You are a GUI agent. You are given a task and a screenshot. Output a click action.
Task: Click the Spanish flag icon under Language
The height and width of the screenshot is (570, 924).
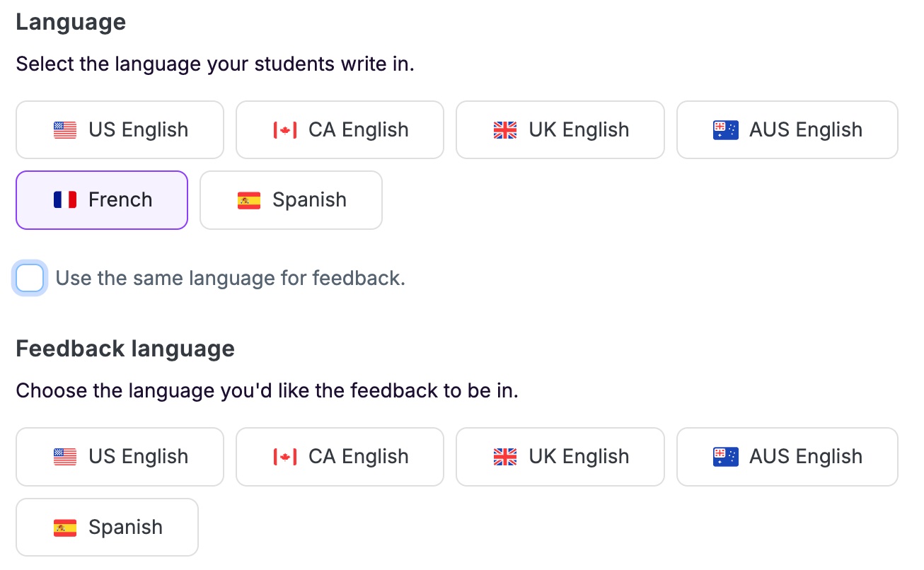tap(249, 200)
